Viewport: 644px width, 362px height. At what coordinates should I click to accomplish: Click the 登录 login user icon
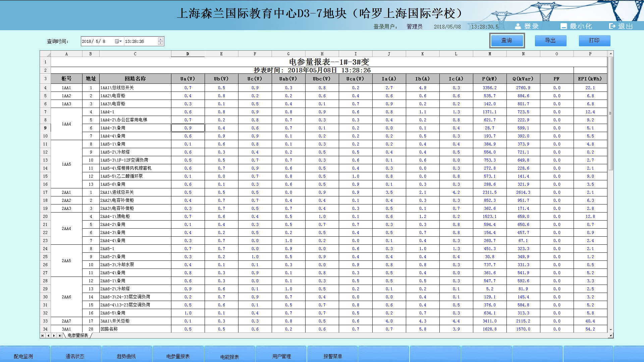pos(518,26)
